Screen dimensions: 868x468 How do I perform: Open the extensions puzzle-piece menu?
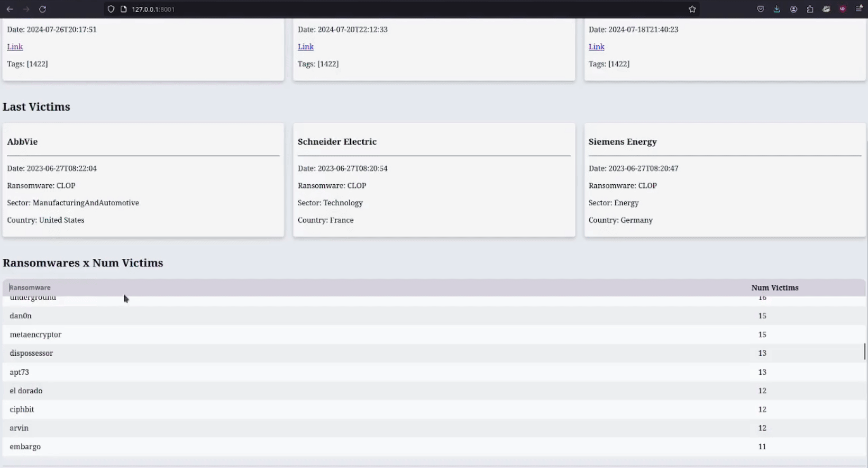[810, 9]
